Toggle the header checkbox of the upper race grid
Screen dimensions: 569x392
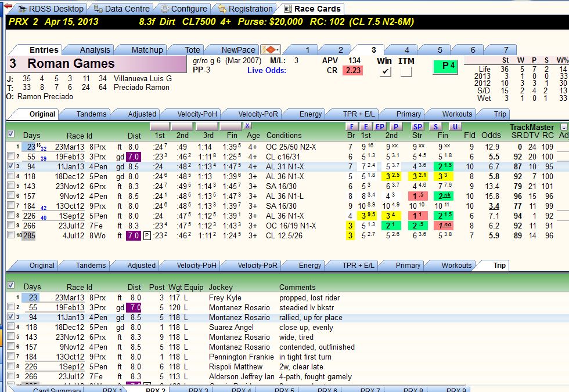click(x=11, y=134)
